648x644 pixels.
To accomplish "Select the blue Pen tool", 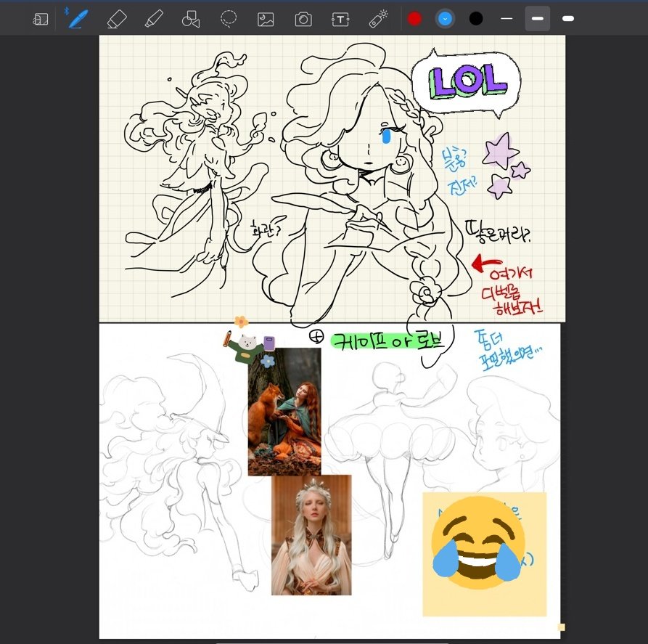I will click(78, 19).
